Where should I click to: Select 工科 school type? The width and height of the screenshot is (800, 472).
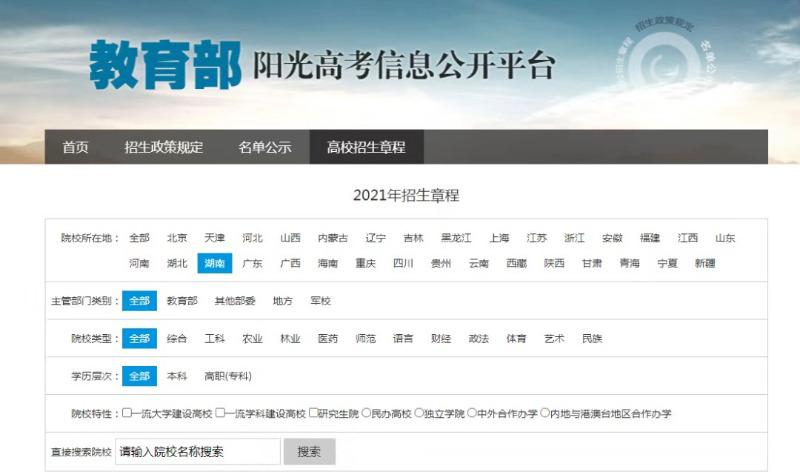coord(215,338)
